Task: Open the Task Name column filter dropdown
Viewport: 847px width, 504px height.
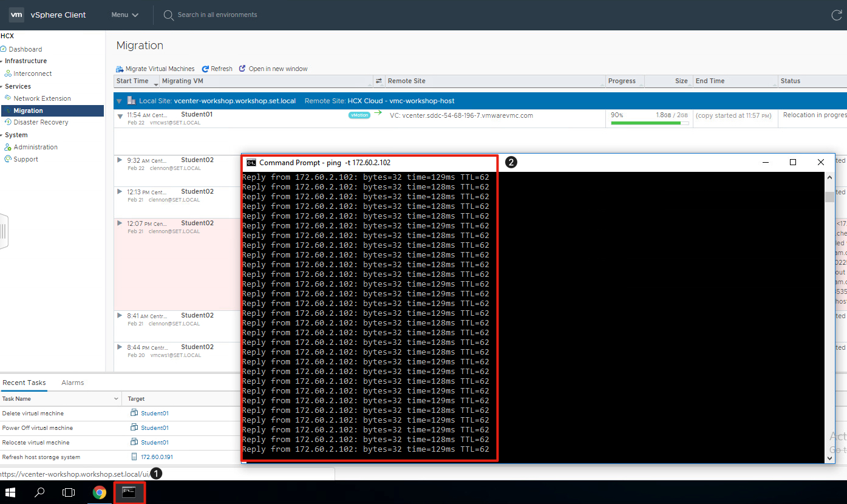Action: [117, 399]
